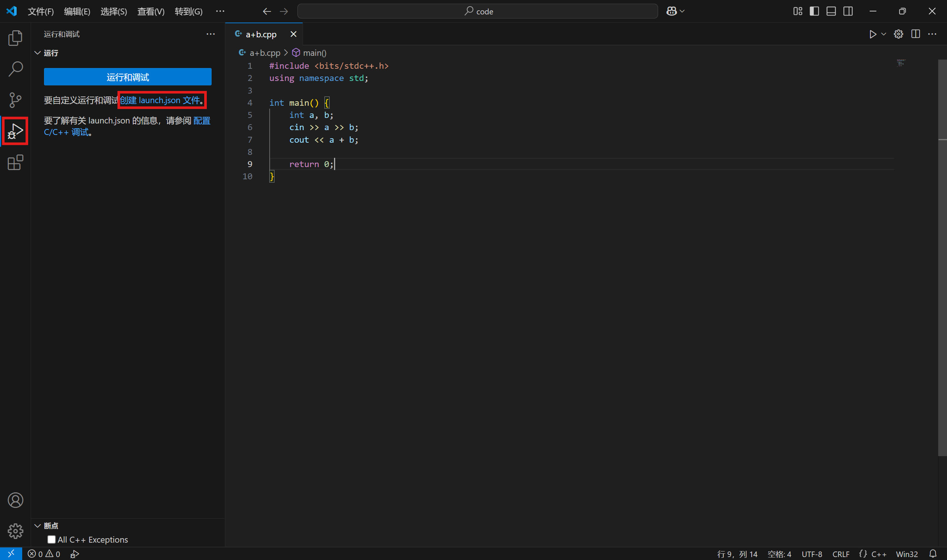The width and height of the screenshot is (947, 560).
Task: Open the Explorer sidebar icon
Action: (15, 38)
